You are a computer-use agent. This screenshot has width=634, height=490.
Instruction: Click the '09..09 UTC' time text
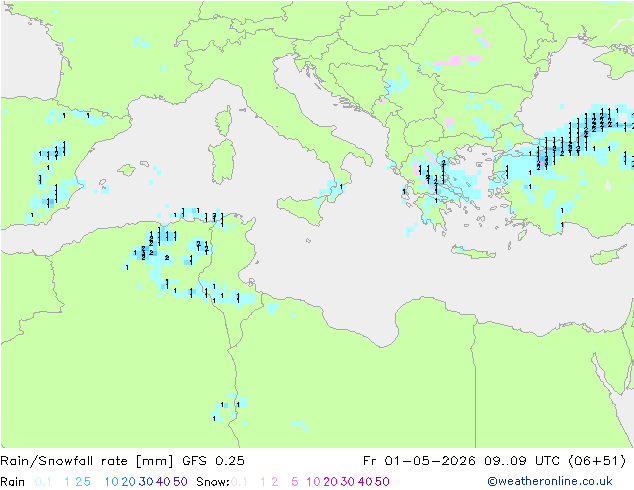click(522, 461)
